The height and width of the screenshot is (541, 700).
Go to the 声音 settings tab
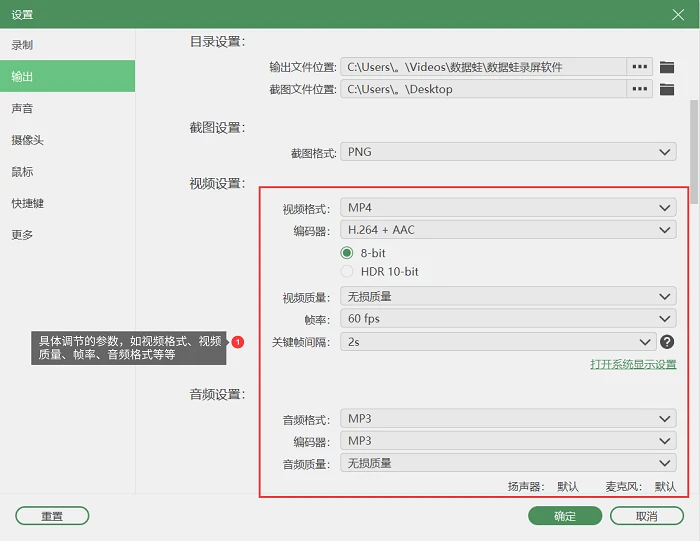[x=67, y=108]
